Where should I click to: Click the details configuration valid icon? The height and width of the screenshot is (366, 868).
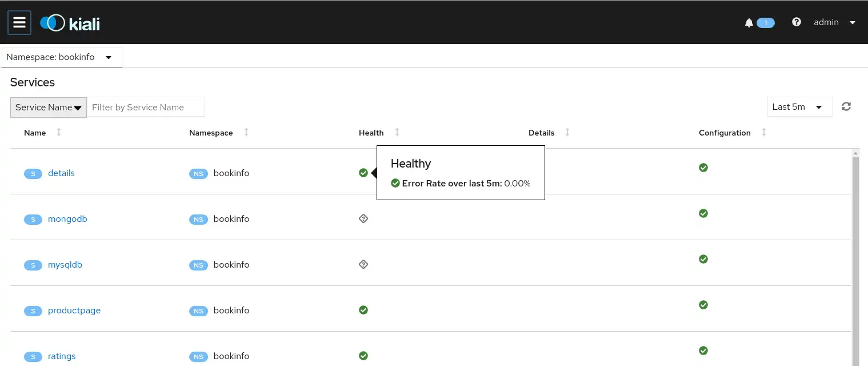(703, 168)
